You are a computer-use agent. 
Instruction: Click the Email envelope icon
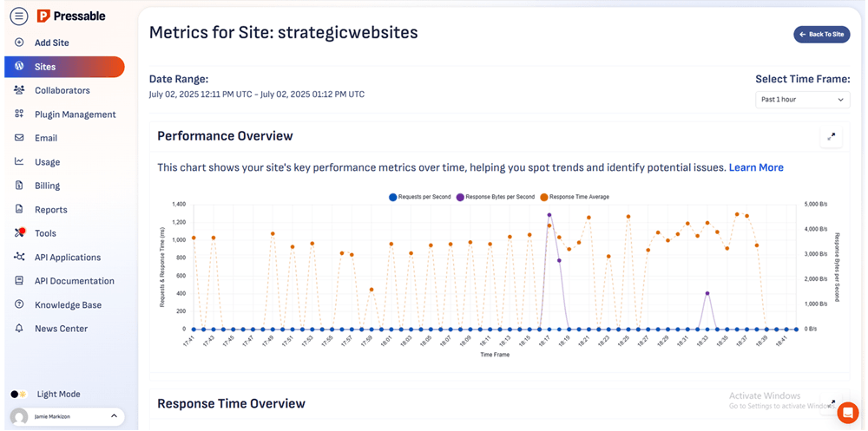pyautogui.click(x=19, y=138)
